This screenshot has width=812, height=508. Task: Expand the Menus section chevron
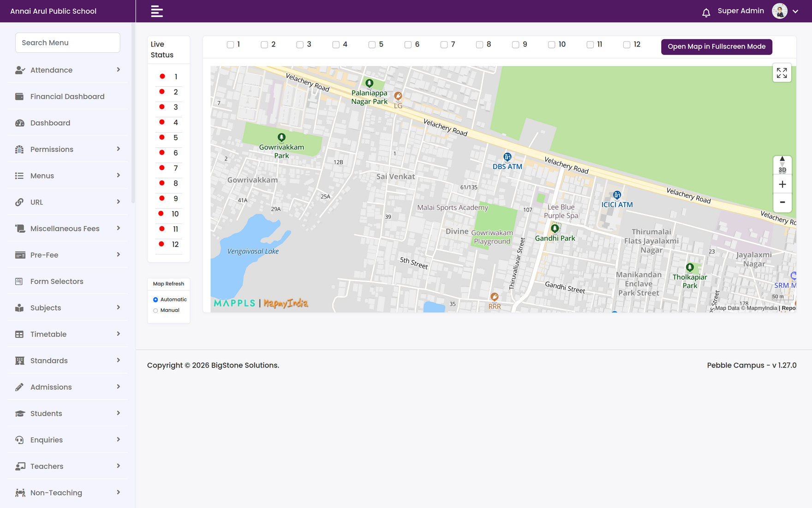coord(119,175)
